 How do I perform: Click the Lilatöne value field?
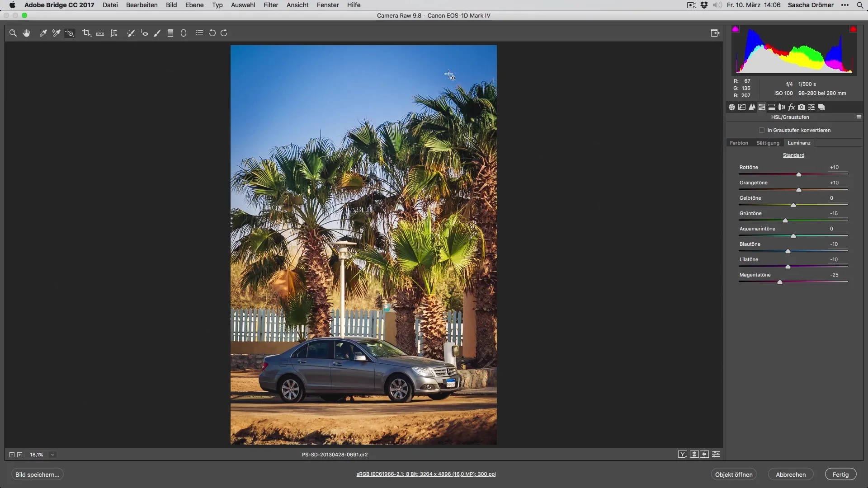834,259
